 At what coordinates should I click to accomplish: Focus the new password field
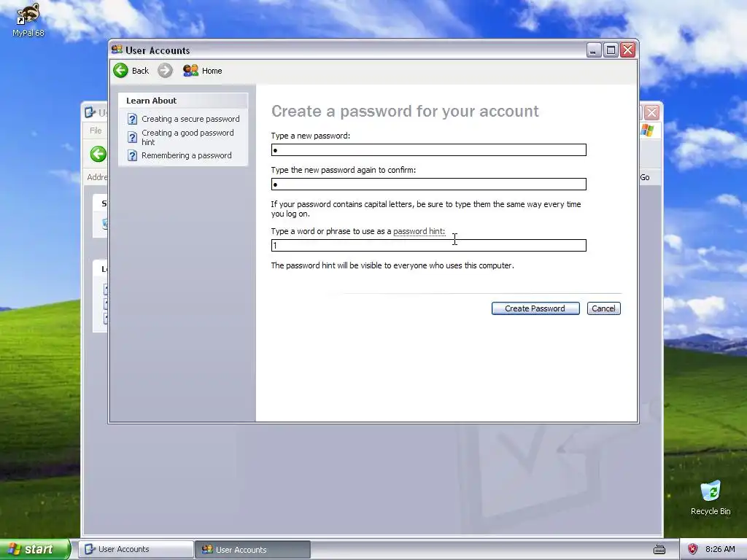[x=429, y=150]
